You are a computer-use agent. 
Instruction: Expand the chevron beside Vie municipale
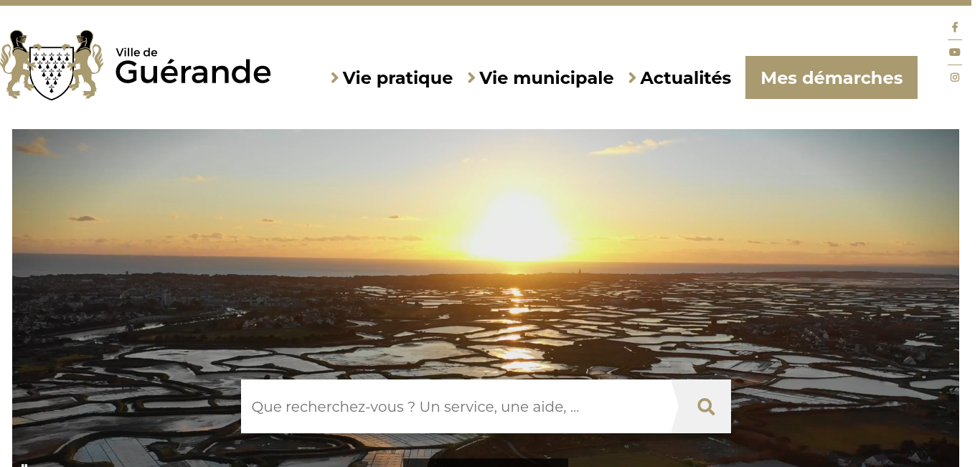coord(471,77)
